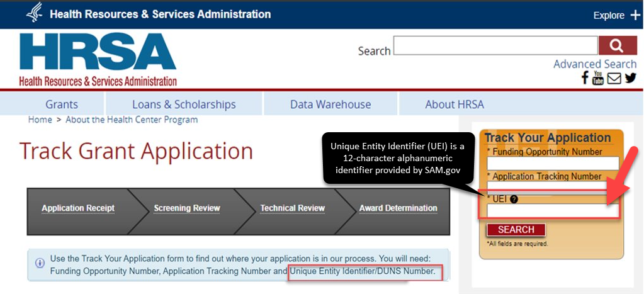Click the All fields are required note
The width and height of the screenshot is (644, 294).
[x=517, y=244]
